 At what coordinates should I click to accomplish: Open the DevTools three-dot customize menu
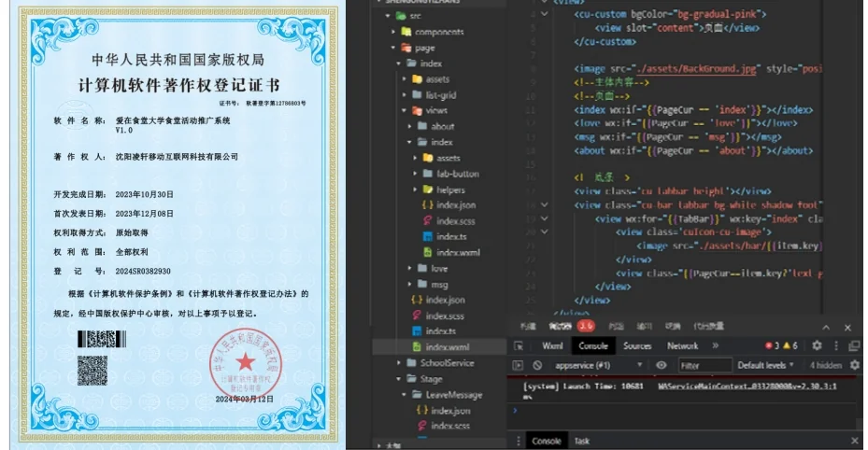pyautogui.click(x=836, y=346)
